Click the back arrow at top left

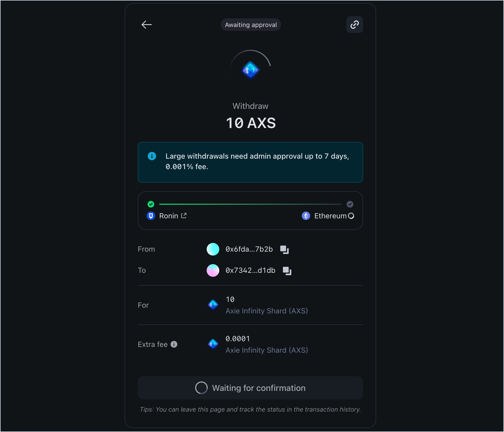146,24
